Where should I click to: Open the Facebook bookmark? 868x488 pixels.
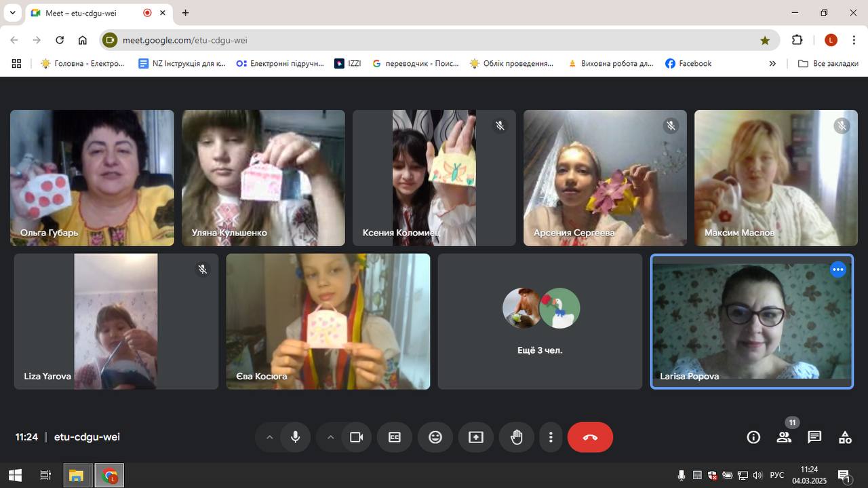click(x=688, y=63)
